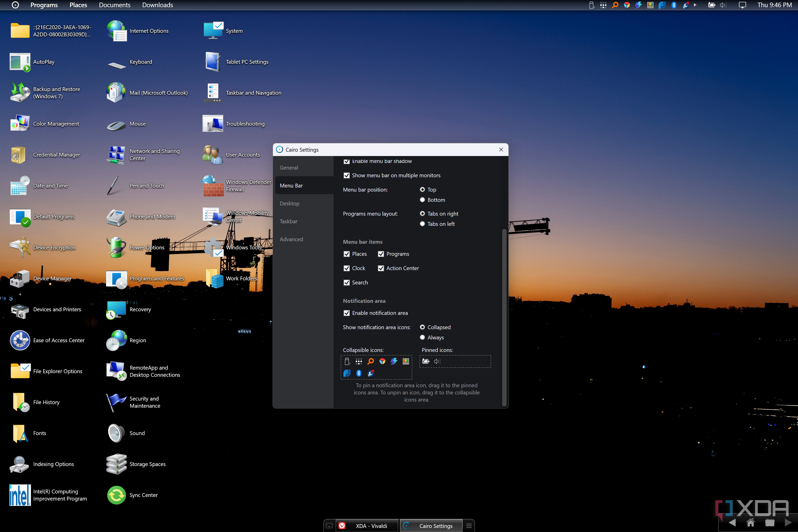The height and width of the screenshot is (532, 798).
Task: Open the Places menu
Action: pos(78,5)
